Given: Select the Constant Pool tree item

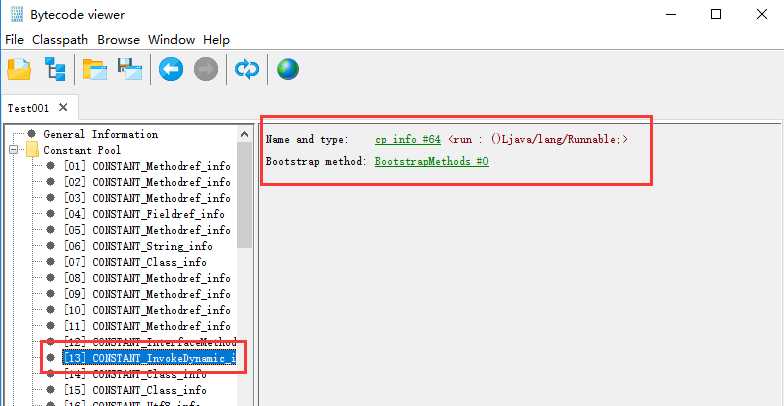Looking at the screenshot, I should coord(82,150).
